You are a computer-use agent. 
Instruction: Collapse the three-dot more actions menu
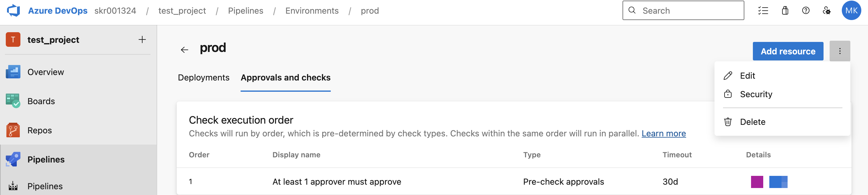[840, 51]
